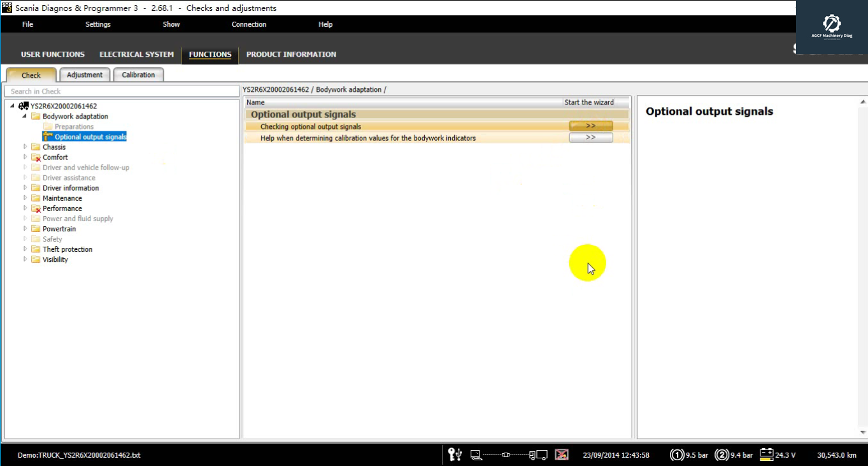868x466 pixels.
Task: Click the battery voltage icon
Action: point(766,455)
